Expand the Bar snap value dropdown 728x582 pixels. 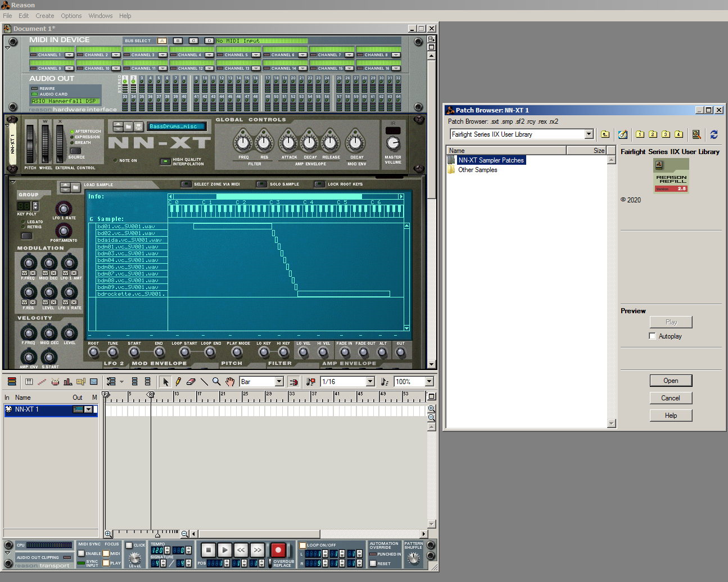click(x=279, y=382)
